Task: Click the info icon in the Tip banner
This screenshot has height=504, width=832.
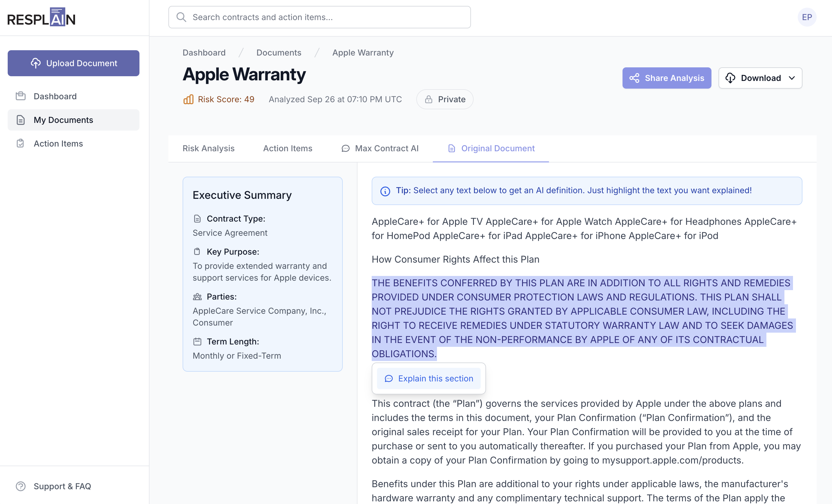Action: (x=385, y=191)
